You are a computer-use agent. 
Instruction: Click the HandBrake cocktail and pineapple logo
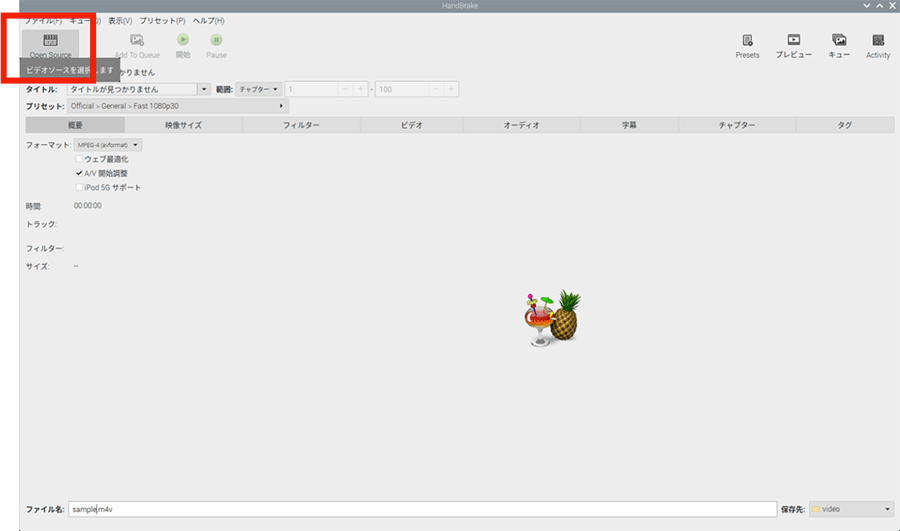(552, 318)
